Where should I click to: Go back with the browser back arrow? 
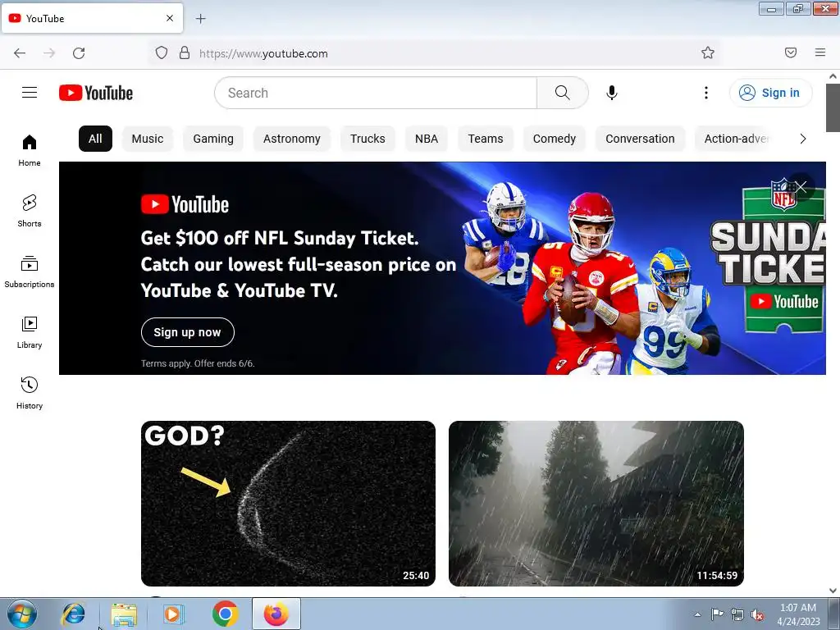20,52
